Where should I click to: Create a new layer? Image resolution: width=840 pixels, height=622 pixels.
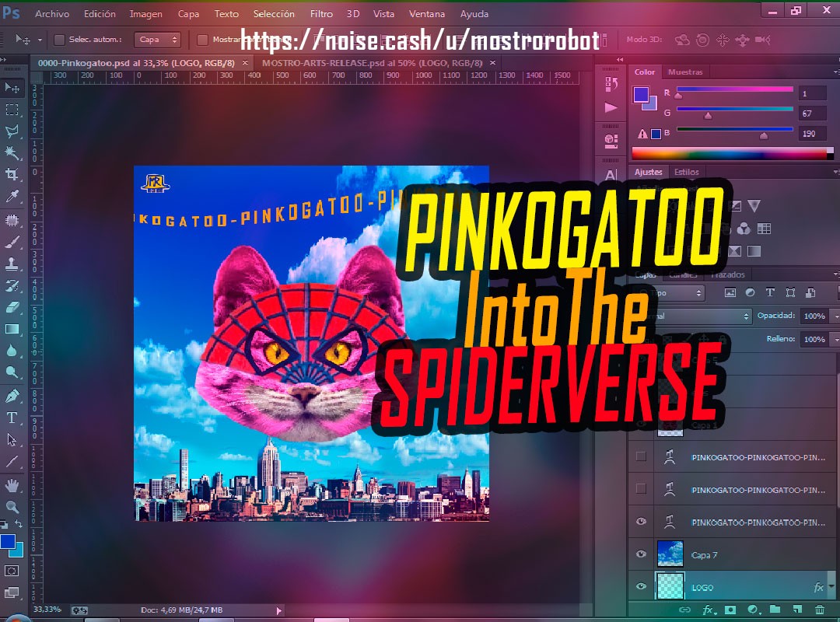click(x=798, y=609)
